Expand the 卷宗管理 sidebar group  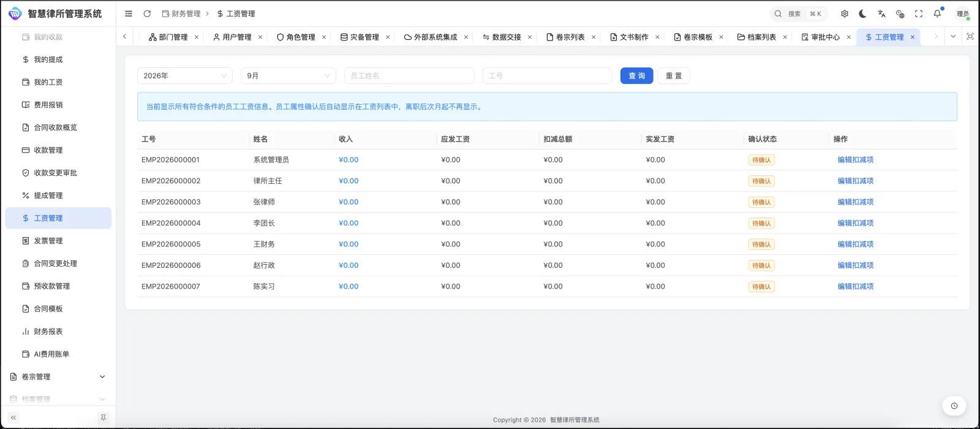click(x=58, y=377)
